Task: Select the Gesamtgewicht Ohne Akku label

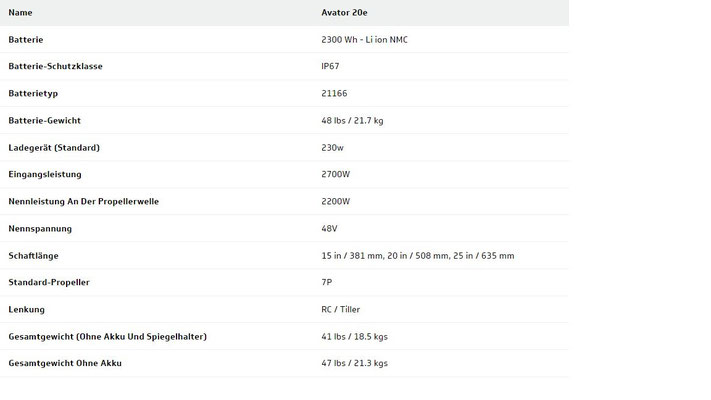Action: pyautogui.click(x=65, y=363)
